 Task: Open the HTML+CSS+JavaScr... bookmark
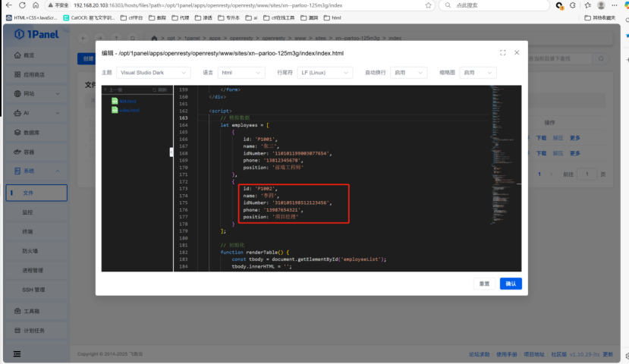pos(32,17)
